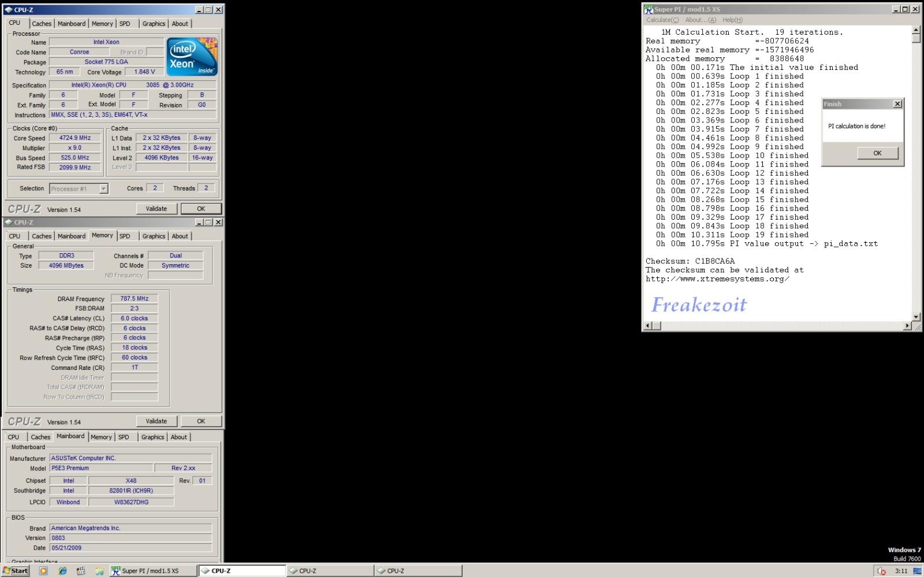924x578 pixels.
Task: Open the Windows Media Player quick launch icon
Action: 43,570
